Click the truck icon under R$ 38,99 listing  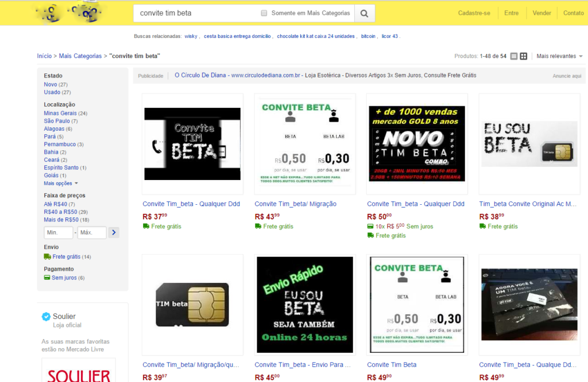(482, 226)
